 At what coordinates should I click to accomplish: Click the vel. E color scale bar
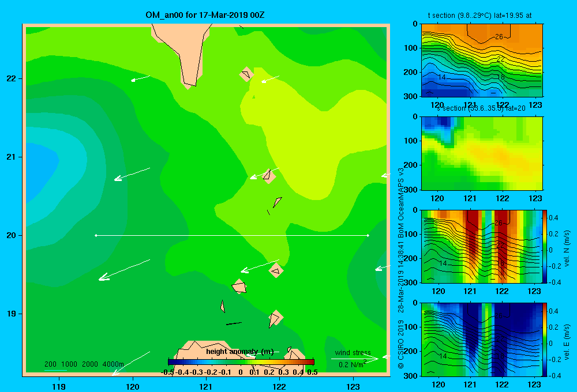coord(545,340)
